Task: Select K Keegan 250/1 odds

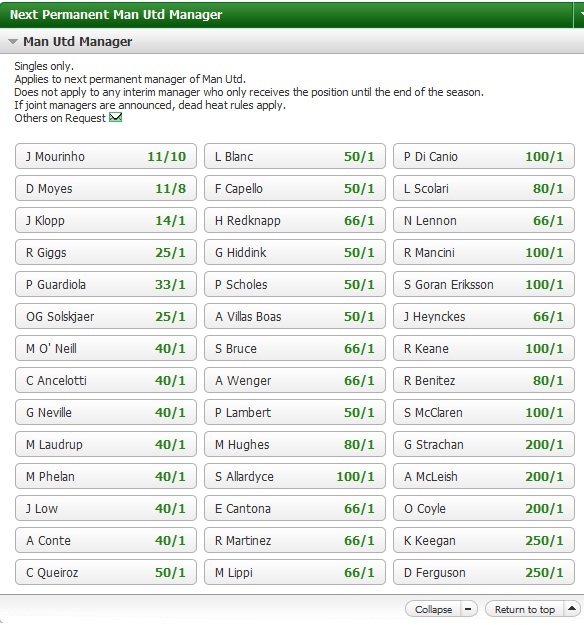Action: coord(484,540)
